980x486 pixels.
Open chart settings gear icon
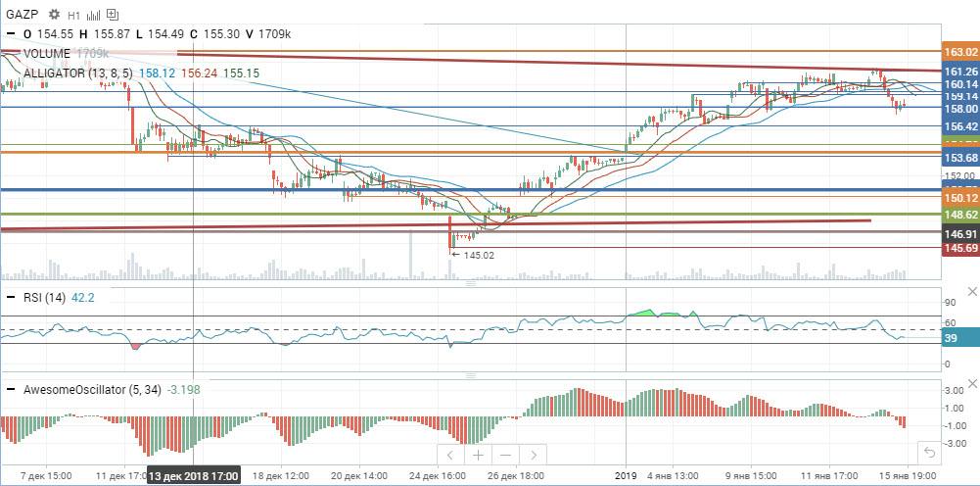pyautogui.click(x=54, y=14)
